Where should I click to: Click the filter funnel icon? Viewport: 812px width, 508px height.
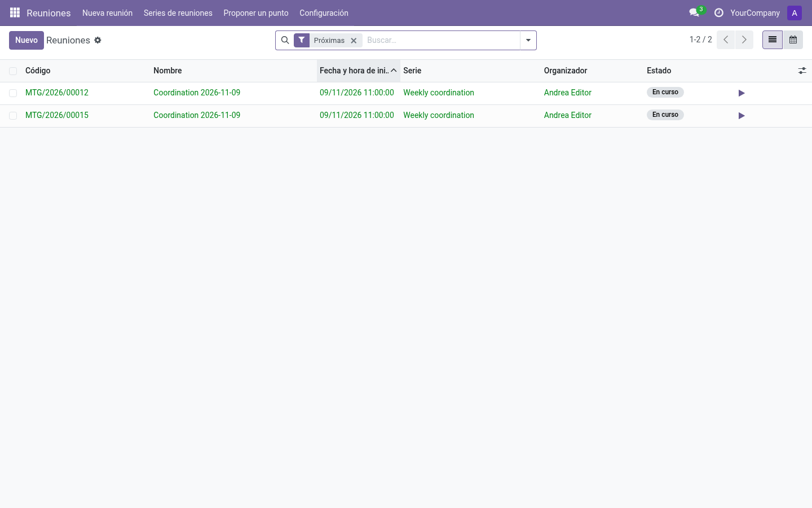click(302, 40)
